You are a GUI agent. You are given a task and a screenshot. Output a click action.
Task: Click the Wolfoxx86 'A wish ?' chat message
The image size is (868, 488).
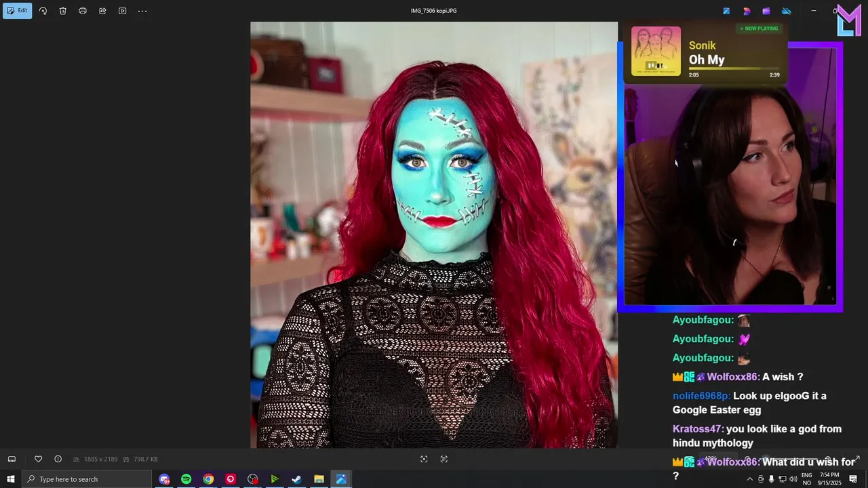pyautogui.click(x=738, y=377)
